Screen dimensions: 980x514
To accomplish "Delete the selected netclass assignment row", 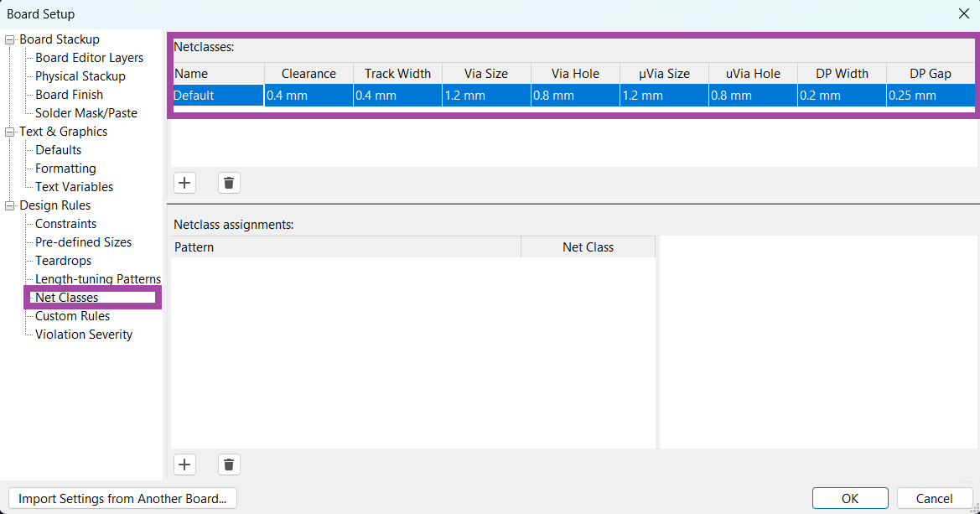I will pyautogui.click(x=229, y=465).
